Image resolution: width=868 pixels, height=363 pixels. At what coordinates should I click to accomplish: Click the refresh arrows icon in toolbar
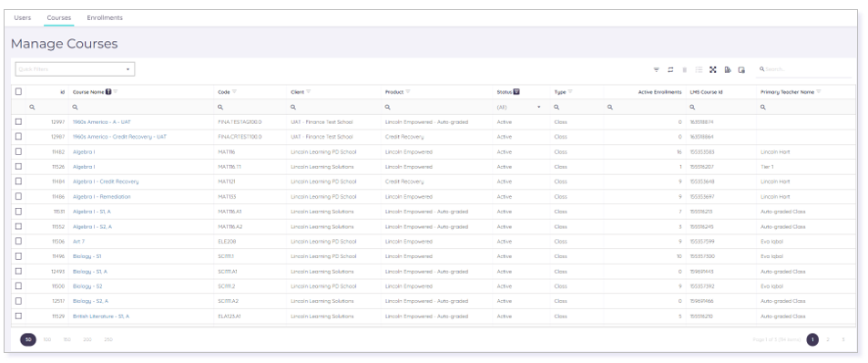670,70
